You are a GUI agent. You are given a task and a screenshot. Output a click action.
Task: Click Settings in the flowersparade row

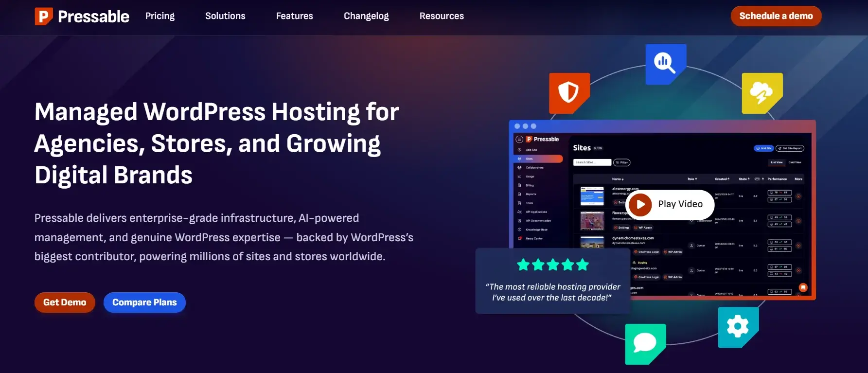pos(621,228)
